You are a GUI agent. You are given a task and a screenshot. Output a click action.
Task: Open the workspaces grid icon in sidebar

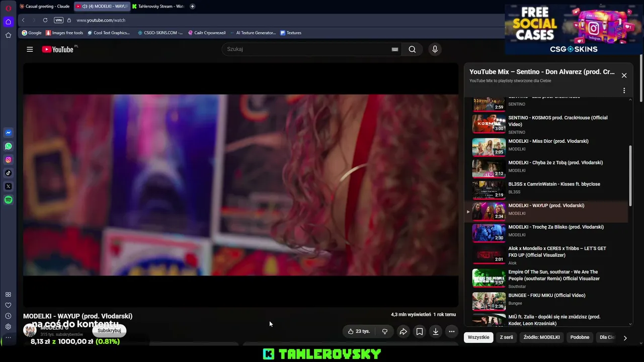[x=8, y=295]
